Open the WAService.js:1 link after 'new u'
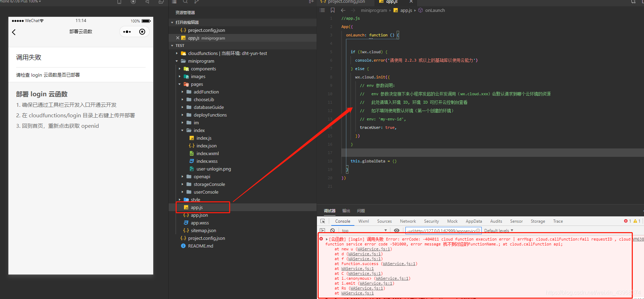 pyautogui.click(x=374, y=249)
